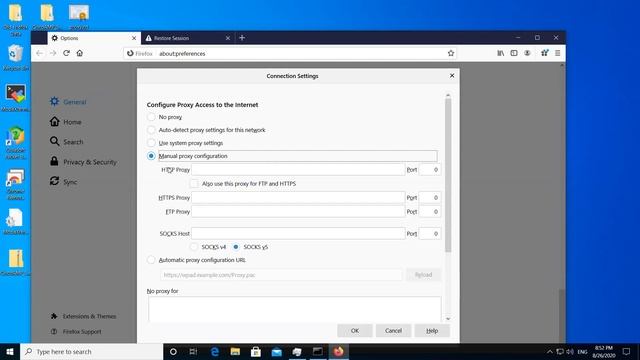This screenshot has height=360, width=640.
Task: Open Microsoft Store from taskbar
Action: [x=256, y=351]
